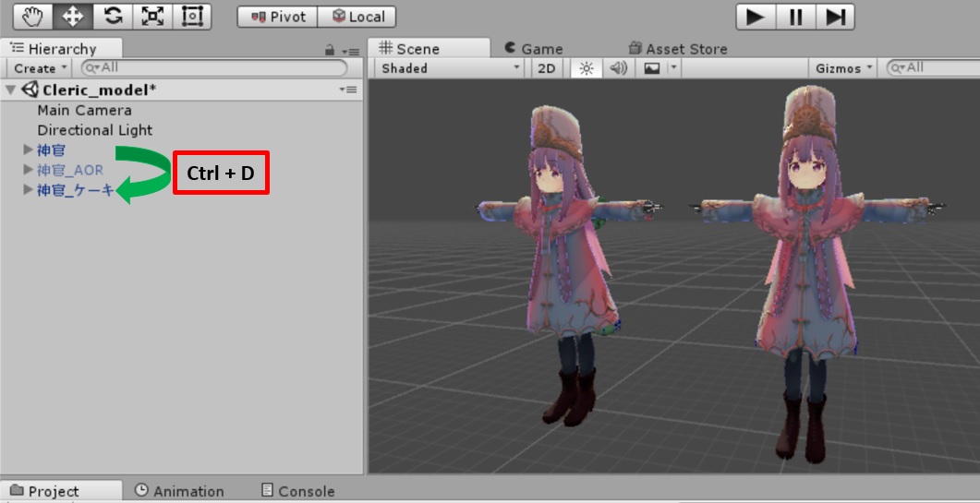Image resolution: width=980 pixels, height=503 pixels.
Task: Click the Step frame button
Action: pyautogui.click(x=835, y=17)
